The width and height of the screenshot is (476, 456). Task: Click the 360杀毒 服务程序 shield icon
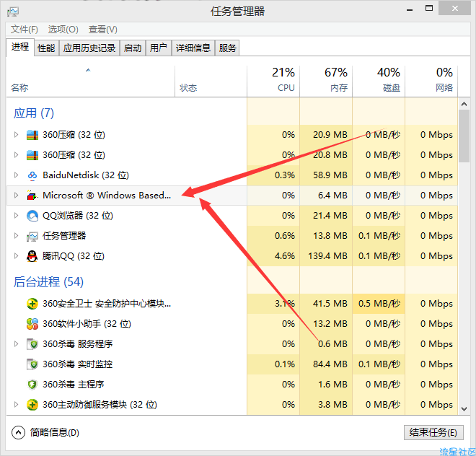(x=32, y=344)
